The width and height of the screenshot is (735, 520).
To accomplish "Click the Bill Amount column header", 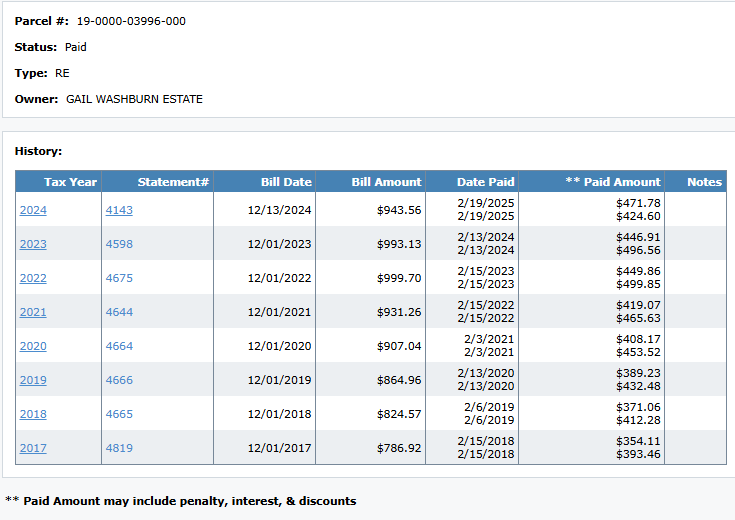I will click(x=386, y=182).
